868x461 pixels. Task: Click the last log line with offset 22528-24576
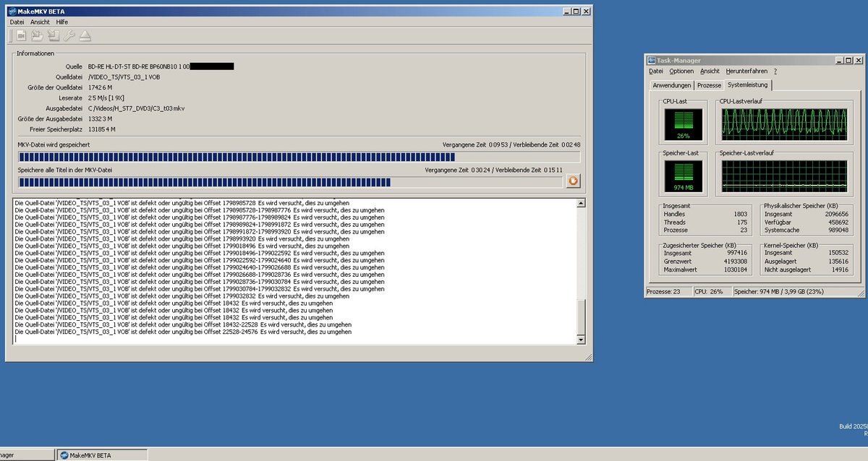[183, 332]
